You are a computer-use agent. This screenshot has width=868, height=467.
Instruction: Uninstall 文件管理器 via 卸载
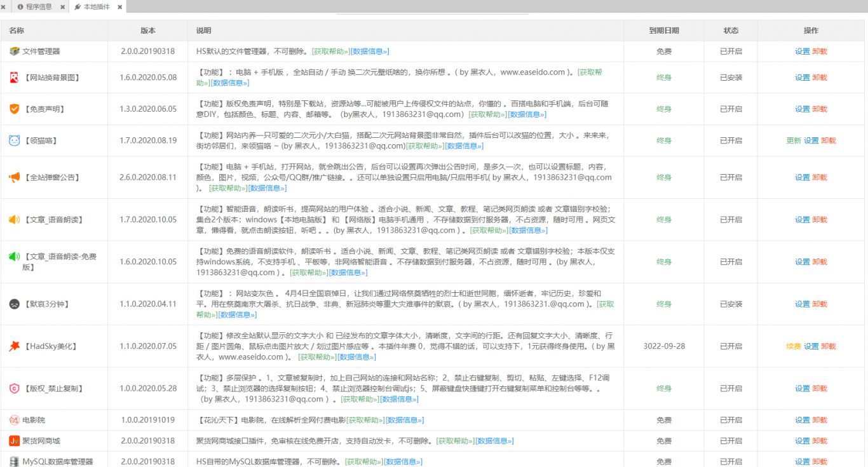tap(820, 51)
